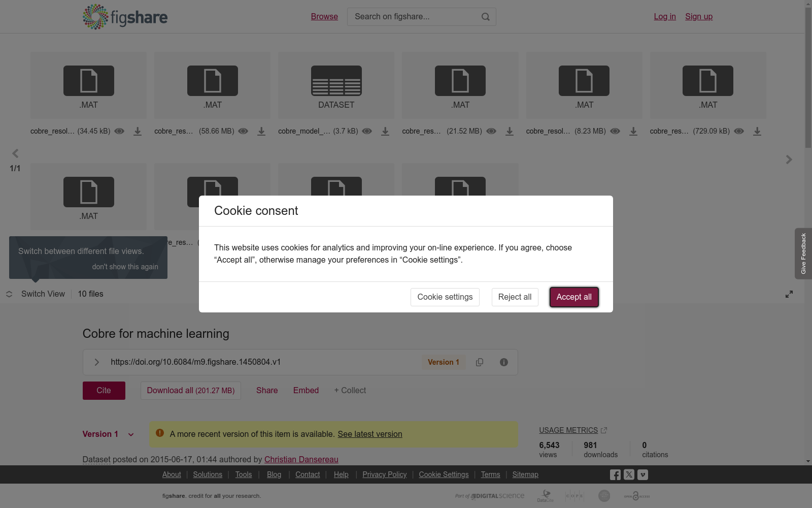The image size is (812, 508).
Task: Open figshare X (Twitter) icon
Action: pyautogui.click(x=629, y=474)
